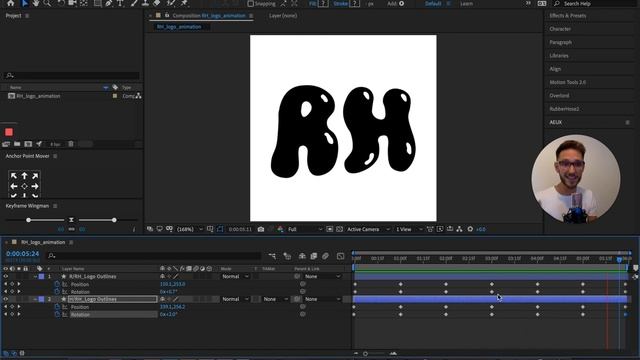640x360 pixels.
Task: Switch to Composition RH_logo_animation tab
Action: tap(209, 16)
